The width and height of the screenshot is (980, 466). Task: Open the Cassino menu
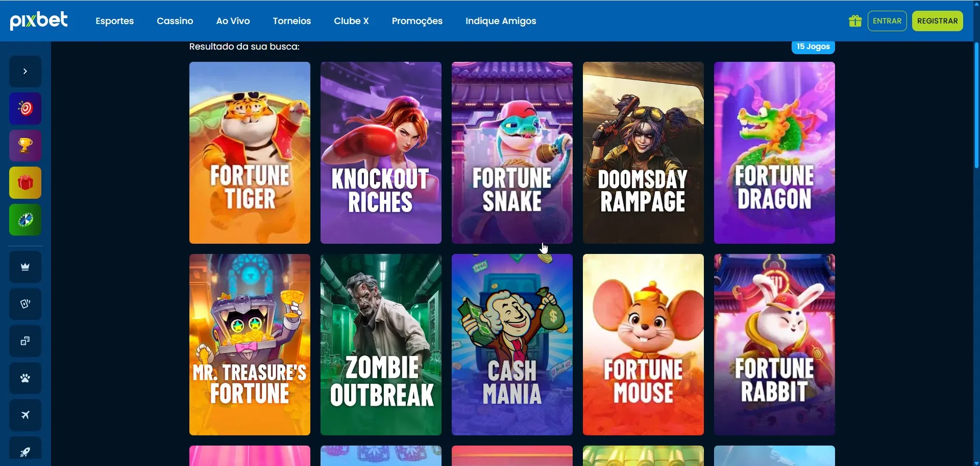[x=175, y=21]
